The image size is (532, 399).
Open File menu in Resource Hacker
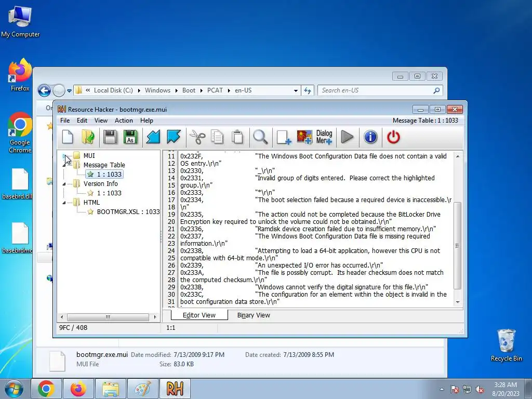65,121
